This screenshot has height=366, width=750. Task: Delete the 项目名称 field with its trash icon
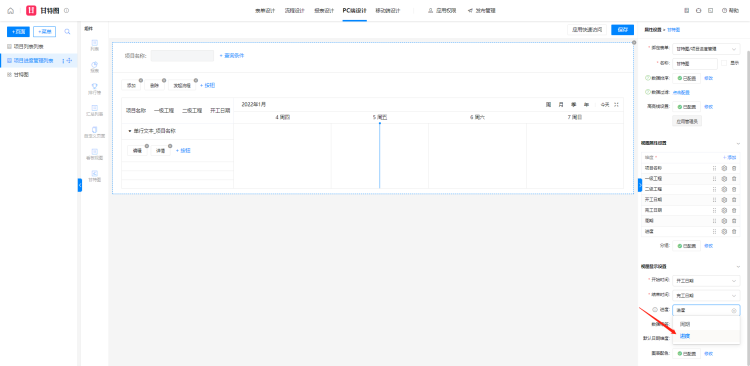point(734,168)
